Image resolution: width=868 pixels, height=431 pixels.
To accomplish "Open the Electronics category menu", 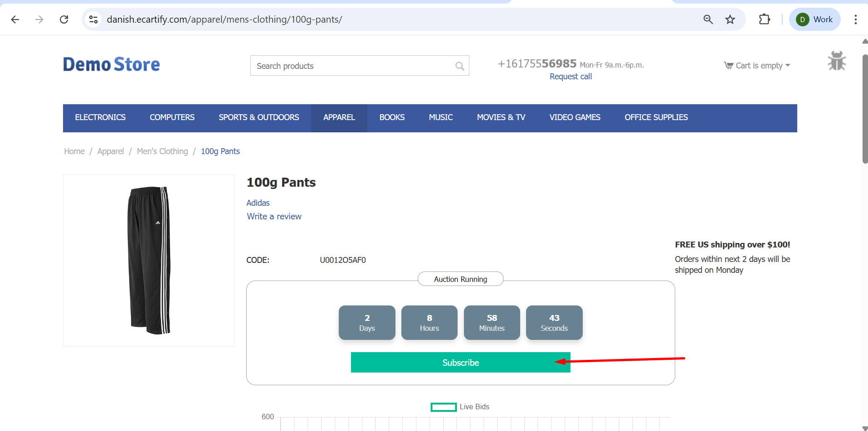I will coord(100,118).
